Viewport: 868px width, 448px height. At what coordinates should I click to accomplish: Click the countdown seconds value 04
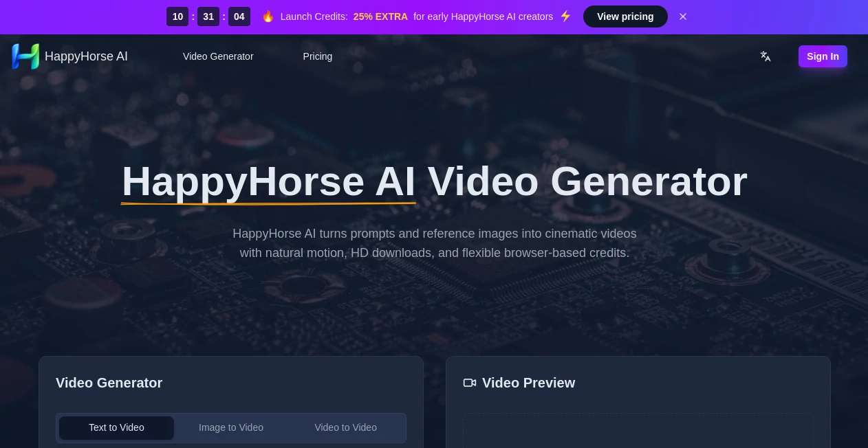[239, 16]
